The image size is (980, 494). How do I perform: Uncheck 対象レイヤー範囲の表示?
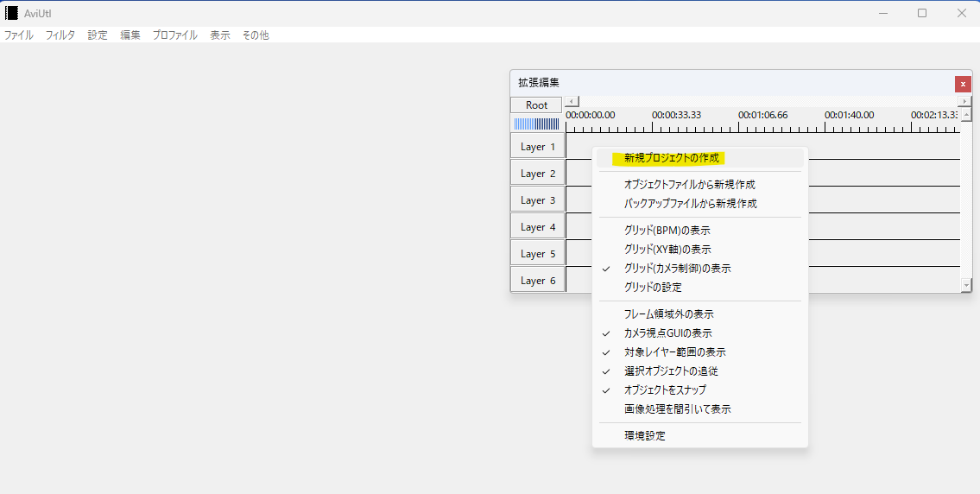point(700,352)
